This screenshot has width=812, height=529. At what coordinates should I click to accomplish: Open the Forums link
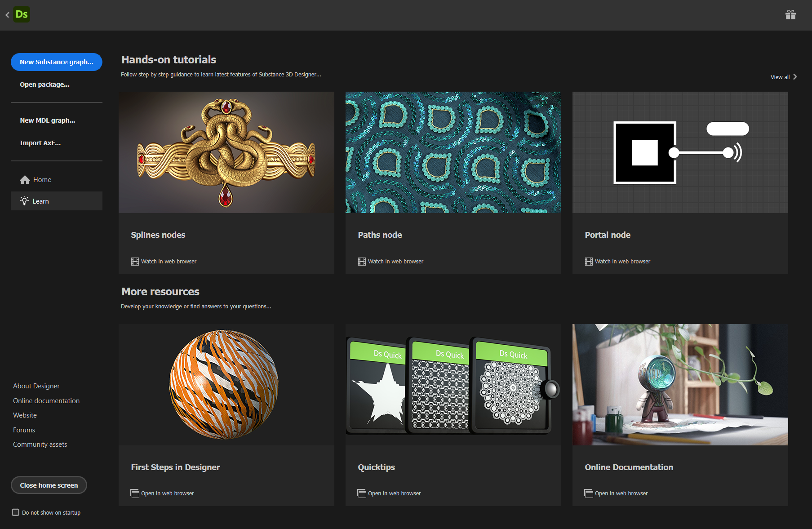(x=24, y=430)
